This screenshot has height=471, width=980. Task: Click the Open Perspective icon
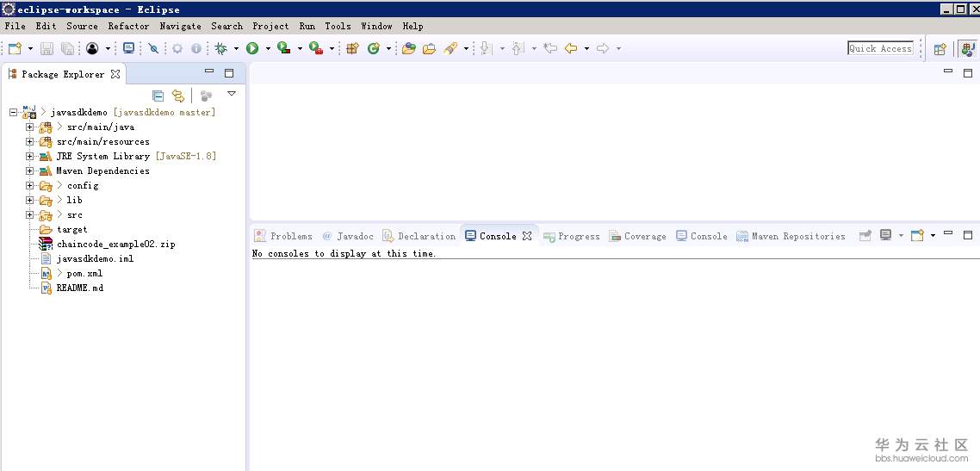click(x=940, y=49)
